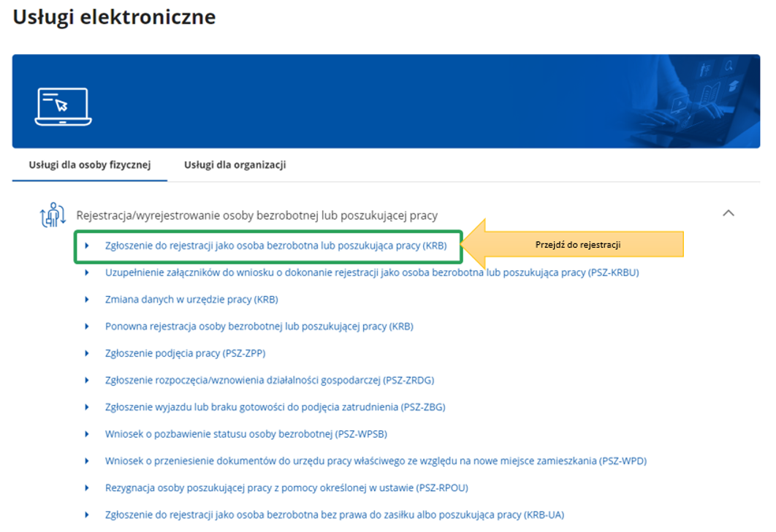Click arrow bullet before Zgłoszenie rozpoczęcia/wznowienia działalności

(x=87, y=380)
